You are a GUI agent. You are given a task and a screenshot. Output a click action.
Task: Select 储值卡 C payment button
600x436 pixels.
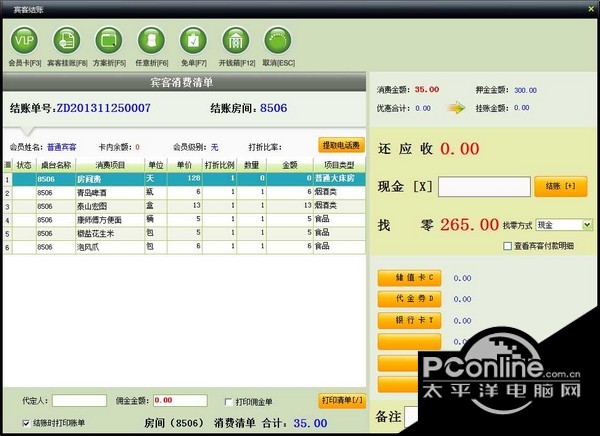(409, 278)
